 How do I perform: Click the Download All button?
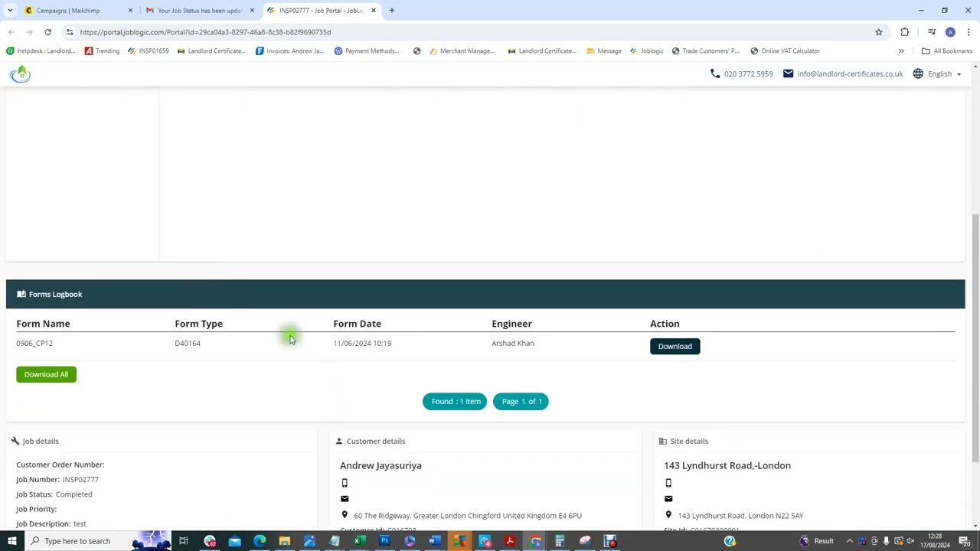point(46,374)
